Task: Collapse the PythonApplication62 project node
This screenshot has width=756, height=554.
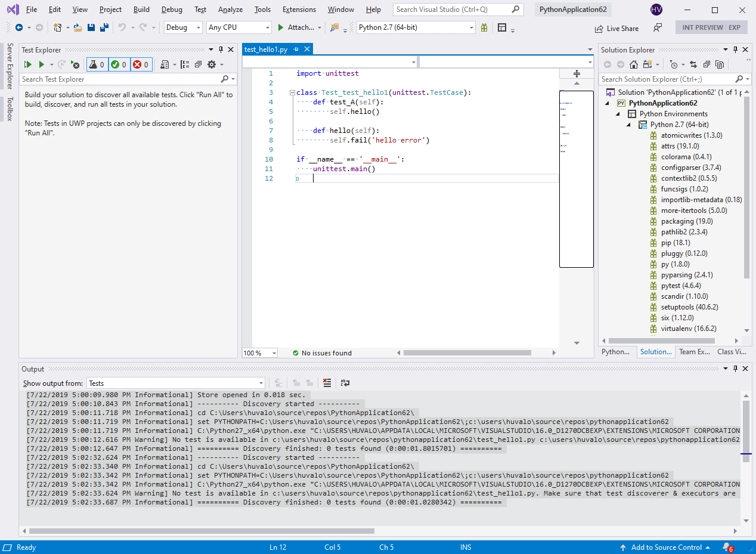Action: coord(608,103)
